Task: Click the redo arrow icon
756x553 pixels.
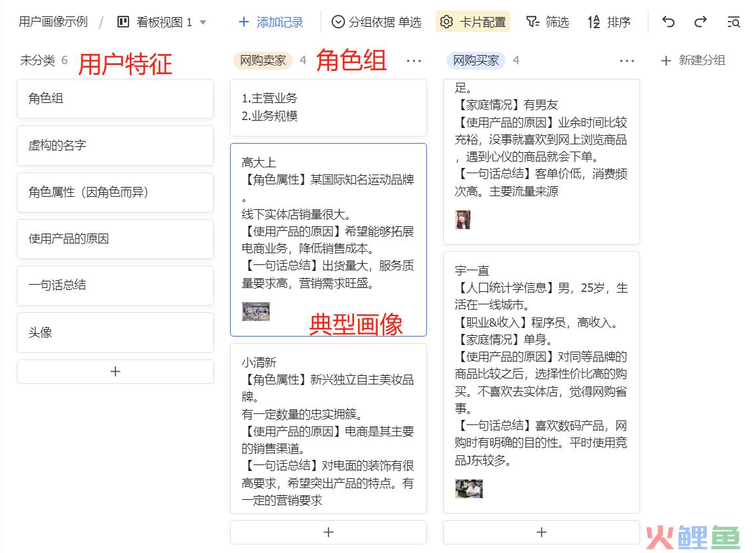Action: click(700, 22)
